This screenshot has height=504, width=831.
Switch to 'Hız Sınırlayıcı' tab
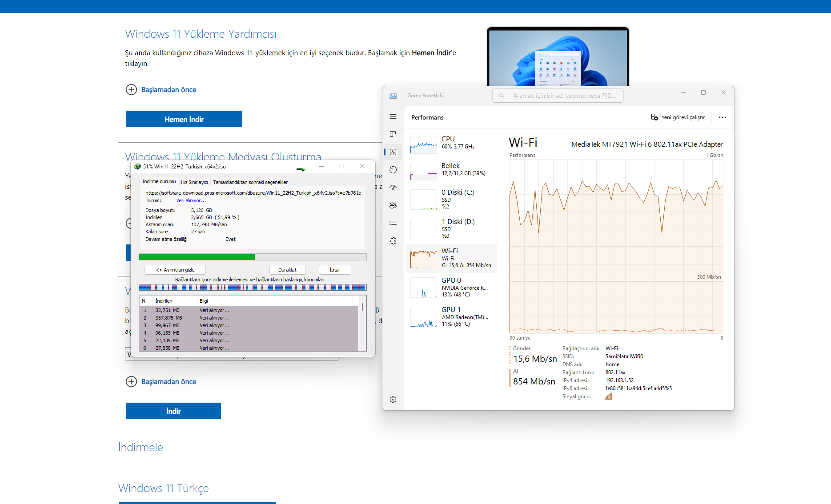[194, 182]
